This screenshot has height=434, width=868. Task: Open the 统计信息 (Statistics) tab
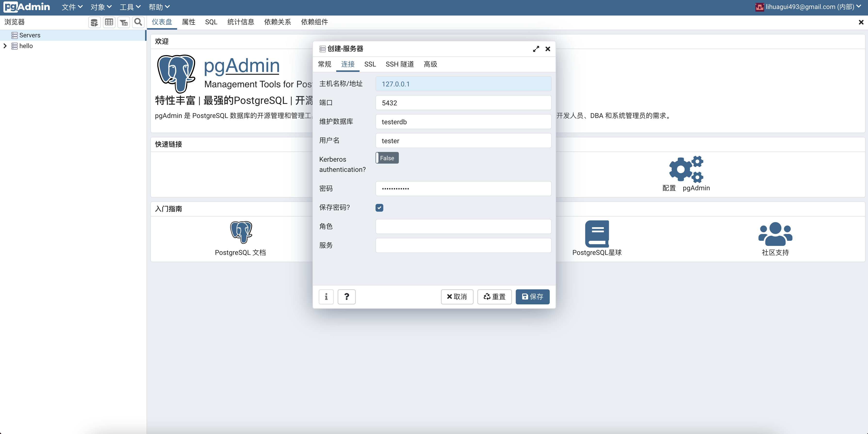[241, 22]
